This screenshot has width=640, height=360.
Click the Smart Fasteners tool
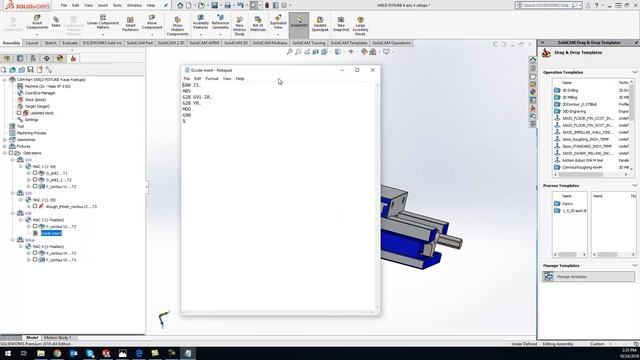tap(130, 24)
